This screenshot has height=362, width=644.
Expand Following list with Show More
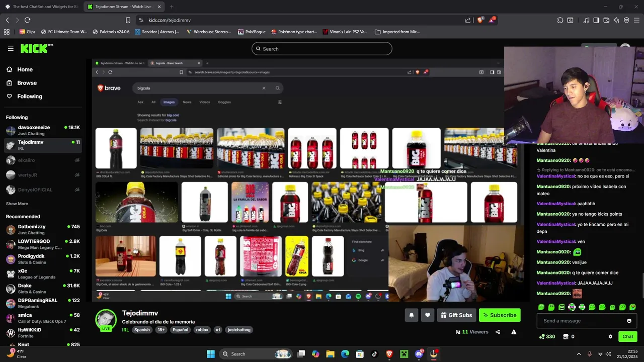click(17, 204)
